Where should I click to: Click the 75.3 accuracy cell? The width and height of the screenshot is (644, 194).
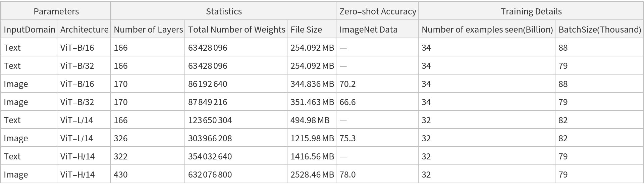click(347, 138)
